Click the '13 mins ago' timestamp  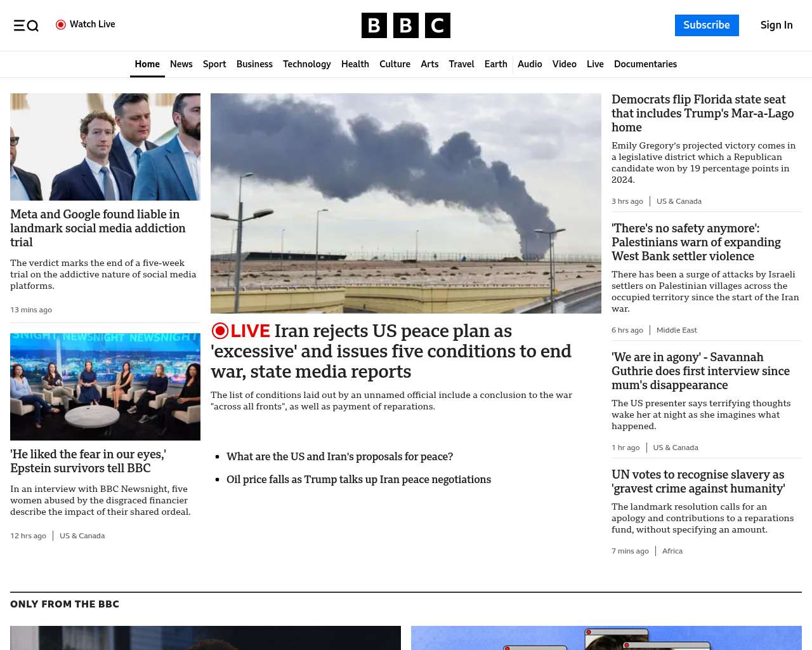pos(31,310)
